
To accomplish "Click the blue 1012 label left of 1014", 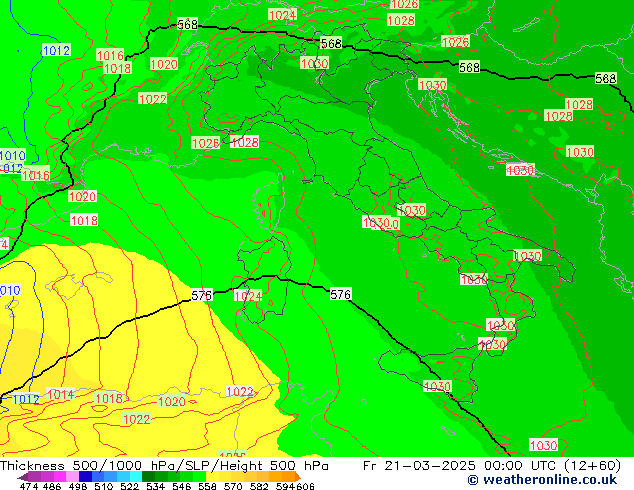I will tap(26, 399).
